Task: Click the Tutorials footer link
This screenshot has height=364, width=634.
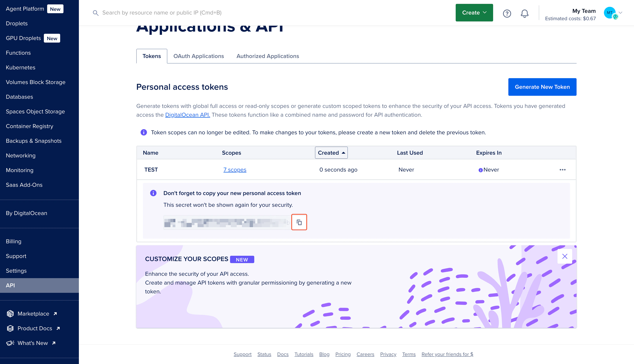Action: (304, 354)
